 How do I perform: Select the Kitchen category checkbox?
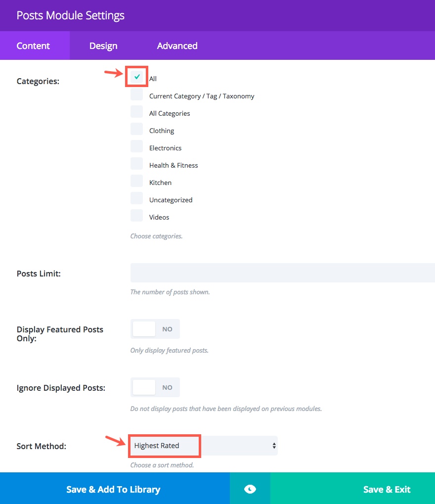point(137,182)
